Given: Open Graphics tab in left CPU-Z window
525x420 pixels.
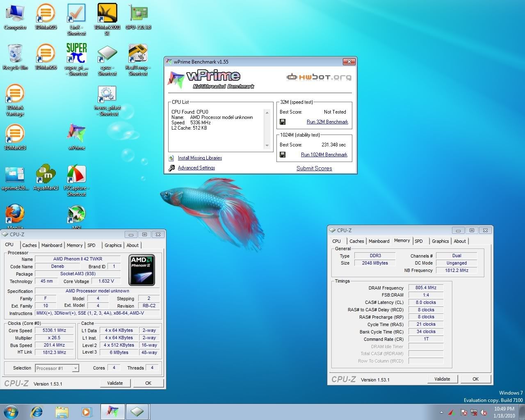Looking at the screenshot, I should 113,245.
